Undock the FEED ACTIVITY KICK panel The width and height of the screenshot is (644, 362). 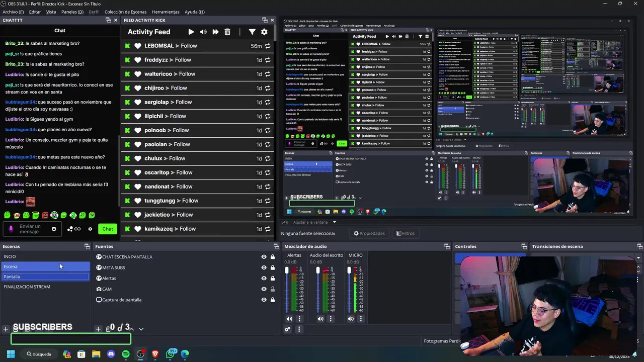265,20
